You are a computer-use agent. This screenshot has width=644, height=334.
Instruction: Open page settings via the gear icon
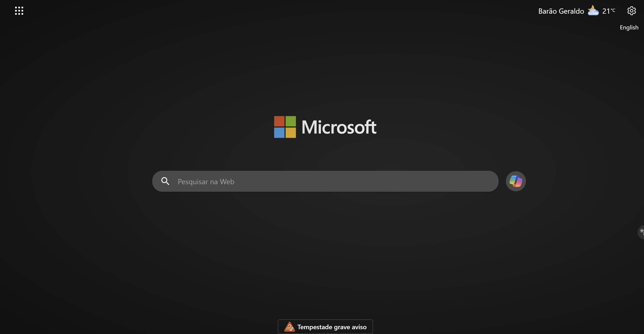[x=631, y=11]
